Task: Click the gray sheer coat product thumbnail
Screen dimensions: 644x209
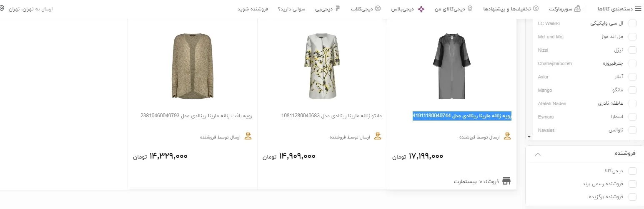Action: click(452, 66)
